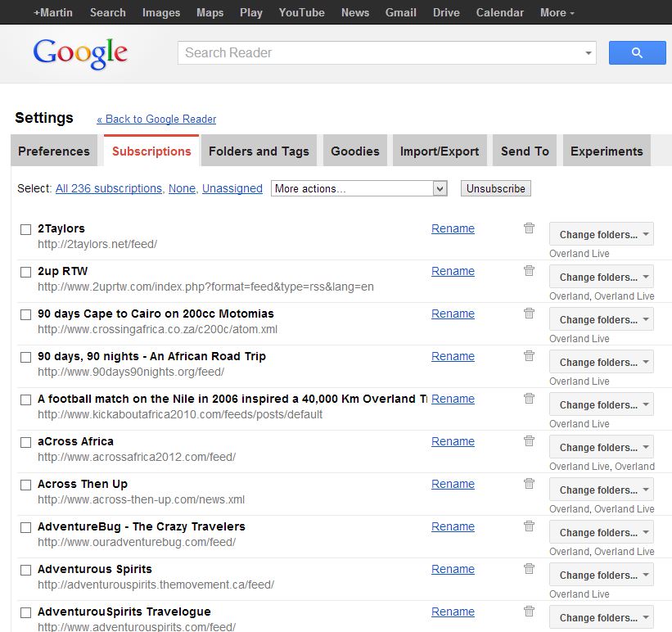Go to YouTube in the top bar
Screen dimensions: 672x632
(301, 13)
